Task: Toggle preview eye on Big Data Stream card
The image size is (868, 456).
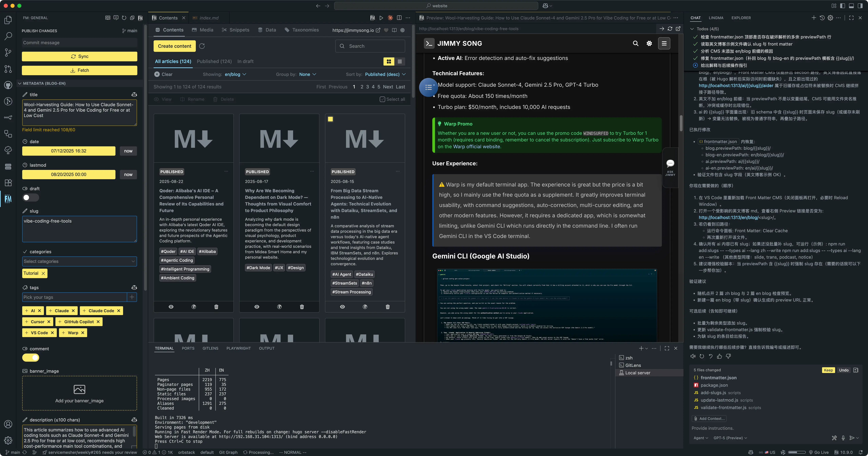Action: coord(342,307)
